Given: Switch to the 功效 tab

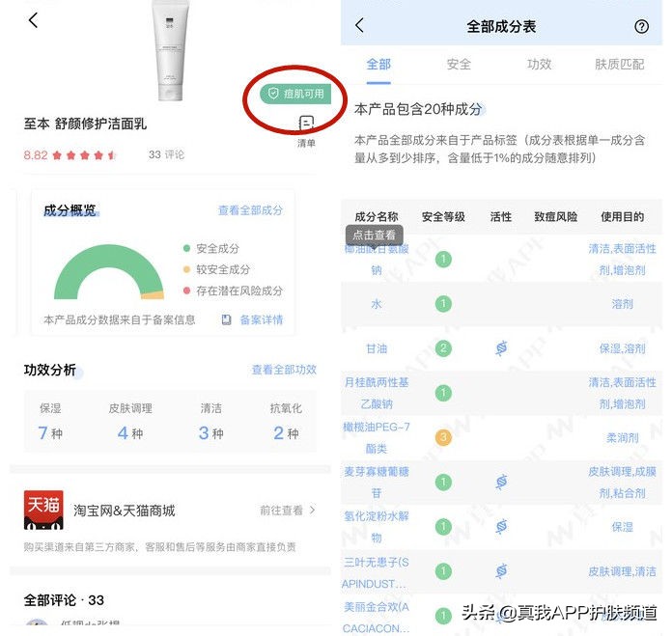Looking at the screenshot, I should [x=539, y=65].
